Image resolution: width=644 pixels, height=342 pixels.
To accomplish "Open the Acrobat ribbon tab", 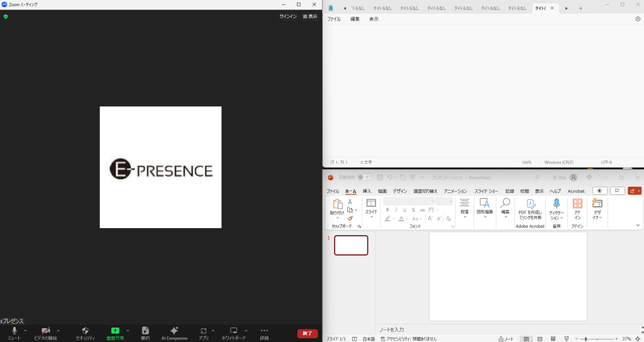I will (x=576, y=191).
